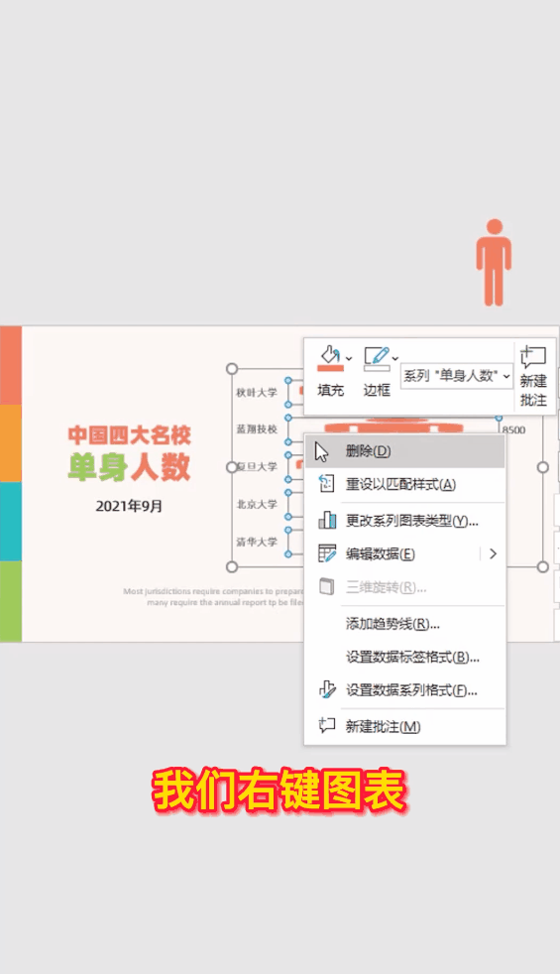The width and height of the screenshot is (560, 974).
Task: Select 重设以匹配样式(A) menu entry
Action: click(405, 484)
